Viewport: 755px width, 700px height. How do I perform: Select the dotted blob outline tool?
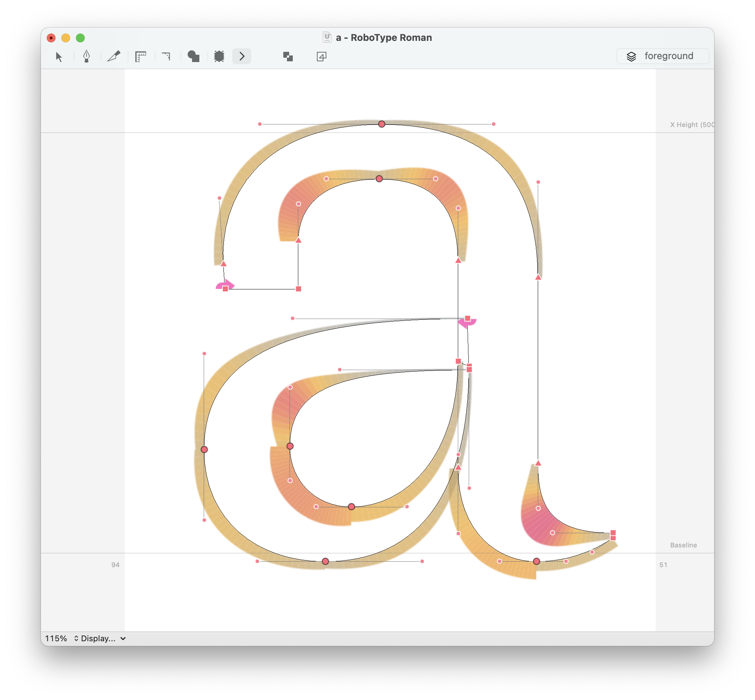pyautogui.click(x=219, y=57)
